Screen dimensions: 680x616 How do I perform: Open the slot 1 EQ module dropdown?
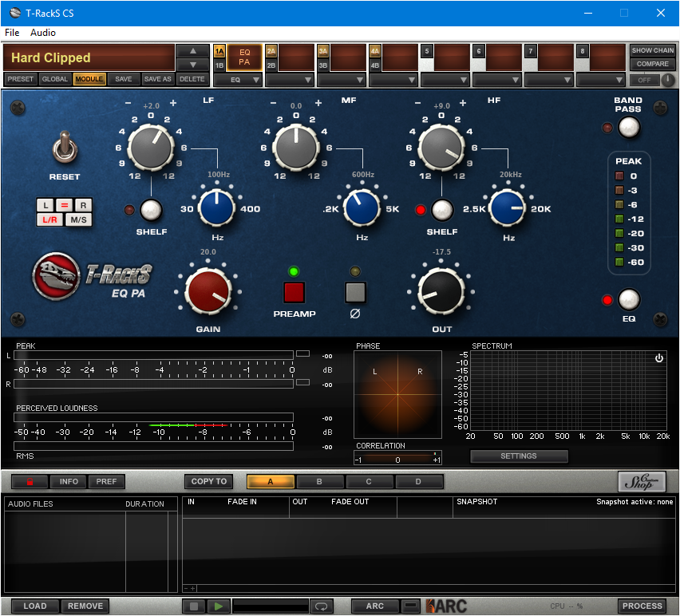click(x=238, y=80)
